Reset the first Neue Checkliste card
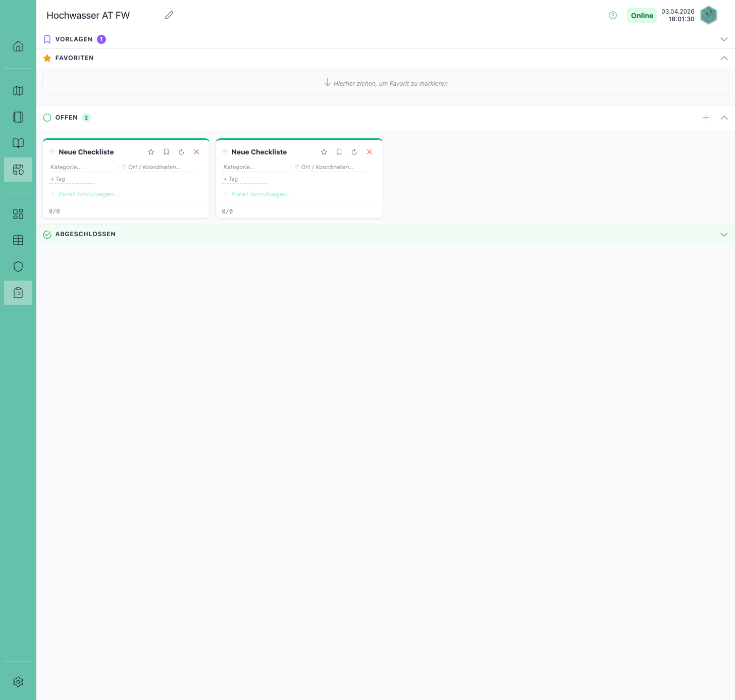The height and width of the screenshot is (700, 735). (x=181, y=152)
